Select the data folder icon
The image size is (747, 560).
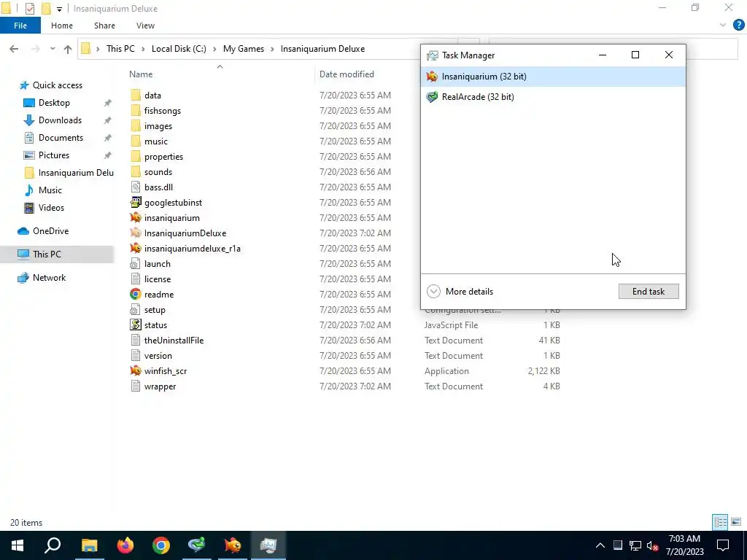[136, 96]
